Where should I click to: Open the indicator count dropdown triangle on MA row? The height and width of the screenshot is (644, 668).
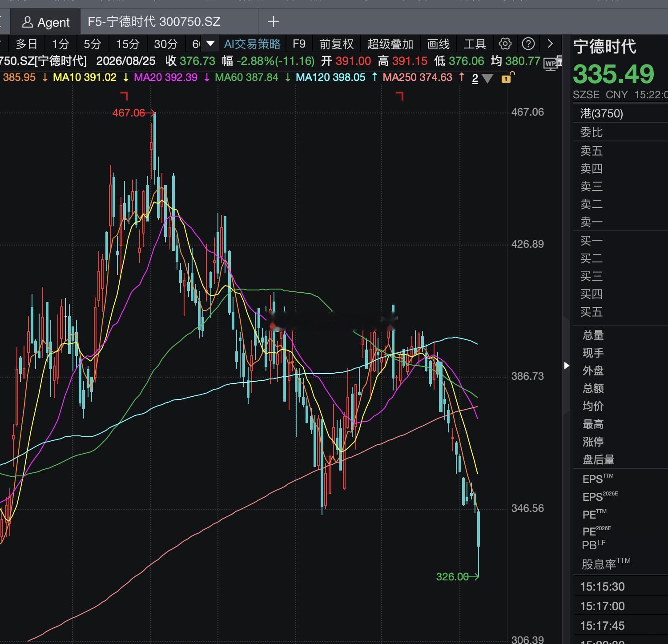(487, 79)
